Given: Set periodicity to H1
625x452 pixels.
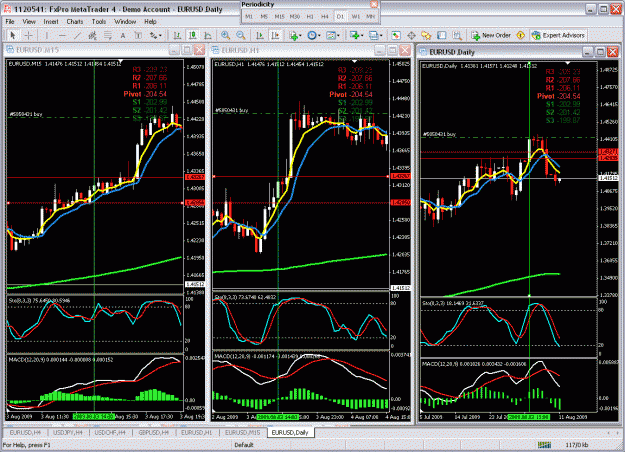Looking at the screenshot, I should [310, 16].
